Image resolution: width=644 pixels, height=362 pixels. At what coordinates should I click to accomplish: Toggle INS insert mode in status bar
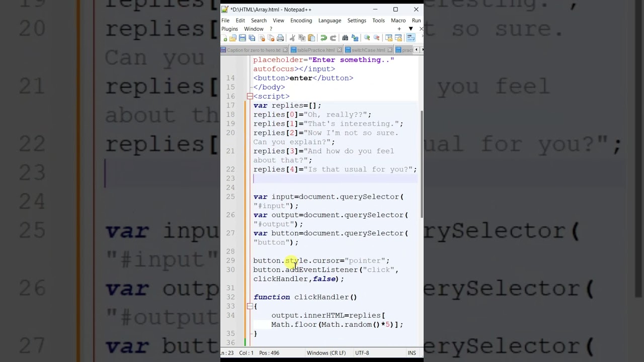412,353
